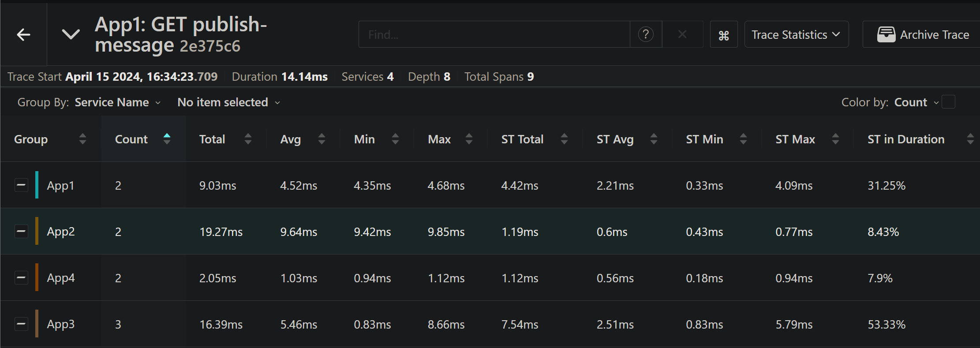
Task: Sort by the Total column arrows
Action: coord(248,139)
